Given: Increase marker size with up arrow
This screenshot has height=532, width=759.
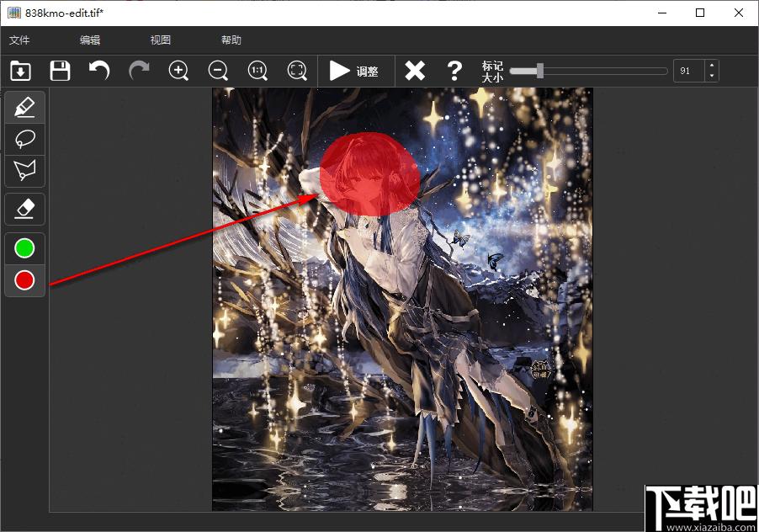Looking at the screenshot, I should [712, 66].
